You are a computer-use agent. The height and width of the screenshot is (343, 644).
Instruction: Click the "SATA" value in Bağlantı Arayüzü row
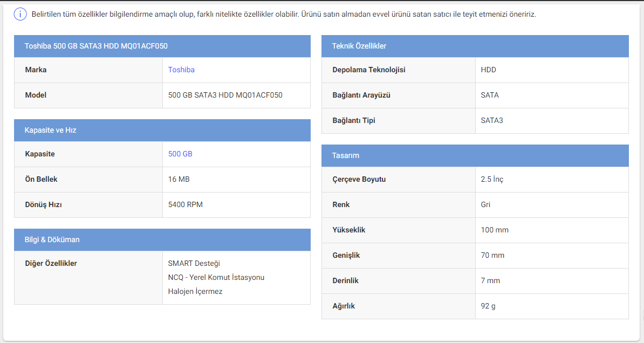tap(490, 95)
